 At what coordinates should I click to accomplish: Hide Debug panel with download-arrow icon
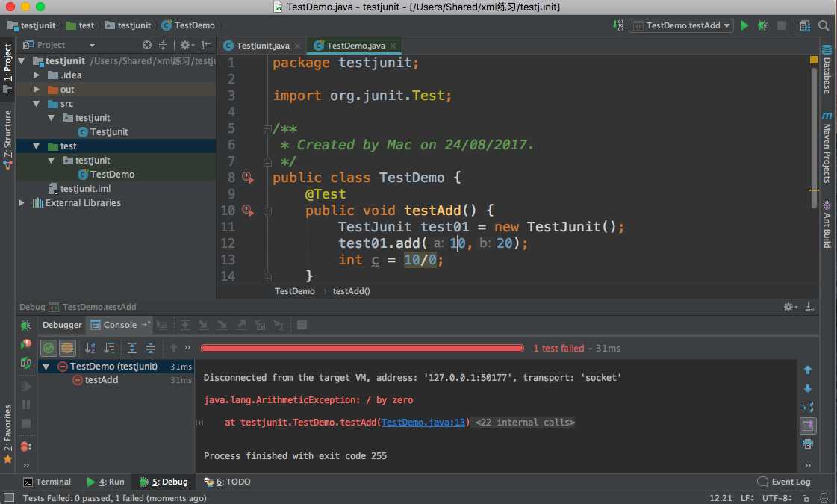(809, 307)
